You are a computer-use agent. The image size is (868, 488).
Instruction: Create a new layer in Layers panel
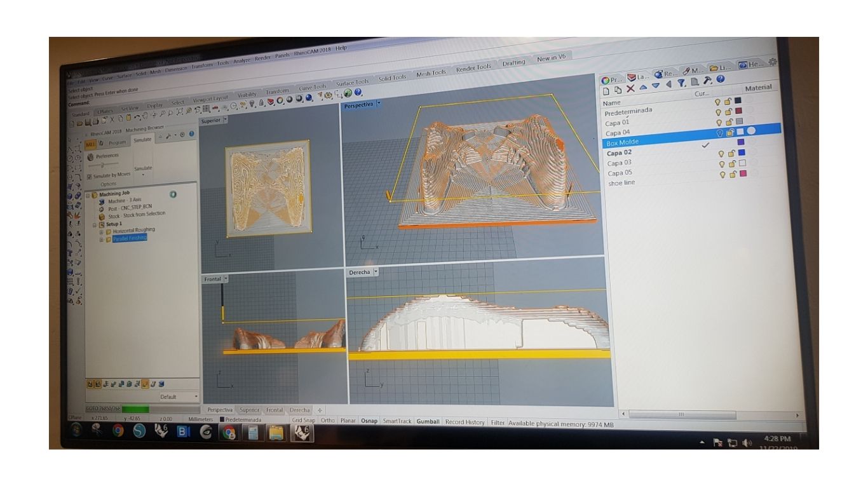[x=607, y=91]
